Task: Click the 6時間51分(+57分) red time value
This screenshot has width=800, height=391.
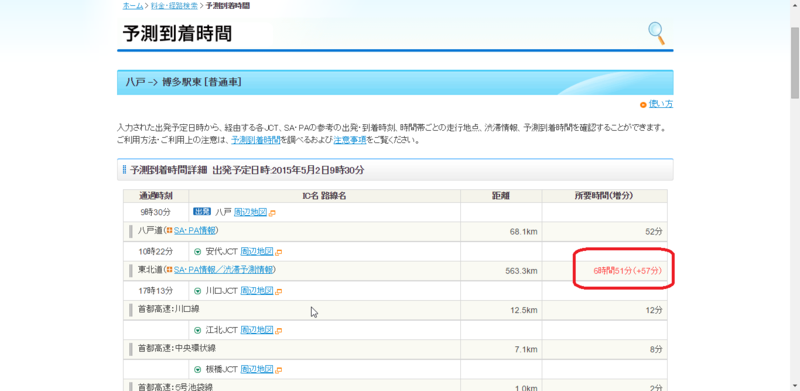Action: click(x=628, y=271)
